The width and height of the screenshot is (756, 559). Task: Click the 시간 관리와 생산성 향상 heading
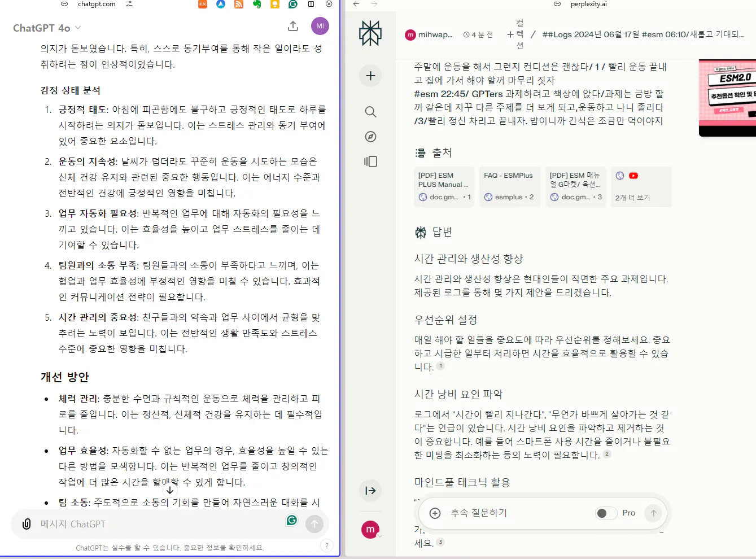pos(469,259)
